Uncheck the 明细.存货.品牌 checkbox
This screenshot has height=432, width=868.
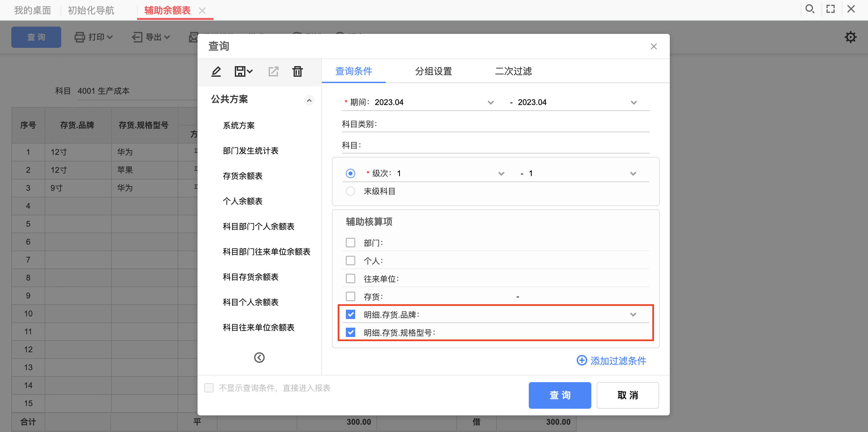point(351,314)
